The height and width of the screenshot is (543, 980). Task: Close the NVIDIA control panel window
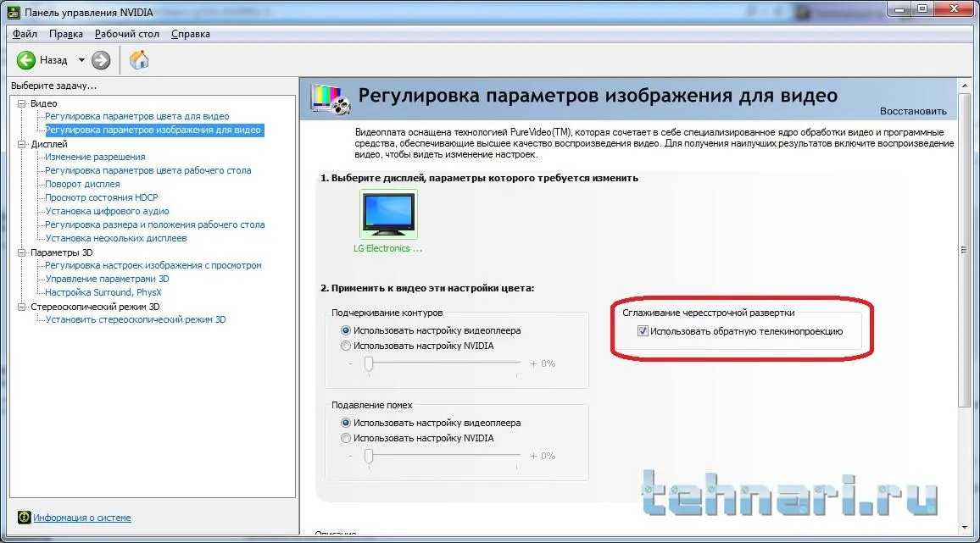coord(955,9)
